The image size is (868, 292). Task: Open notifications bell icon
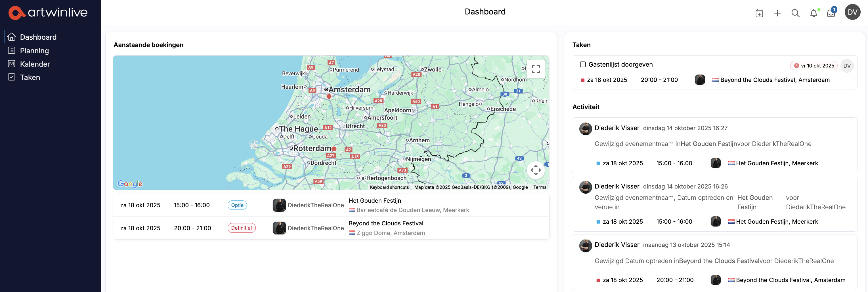click(x=814, y=13)
